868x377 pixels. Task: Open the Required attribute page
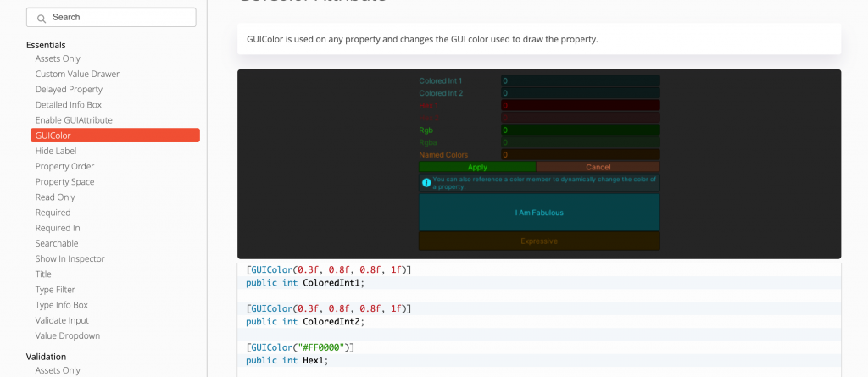(53, 213)
